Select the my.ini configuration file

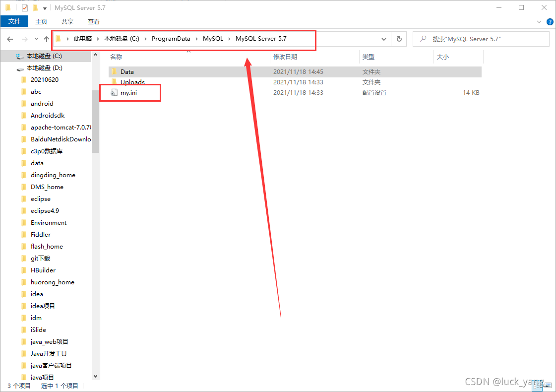(128, 93)
